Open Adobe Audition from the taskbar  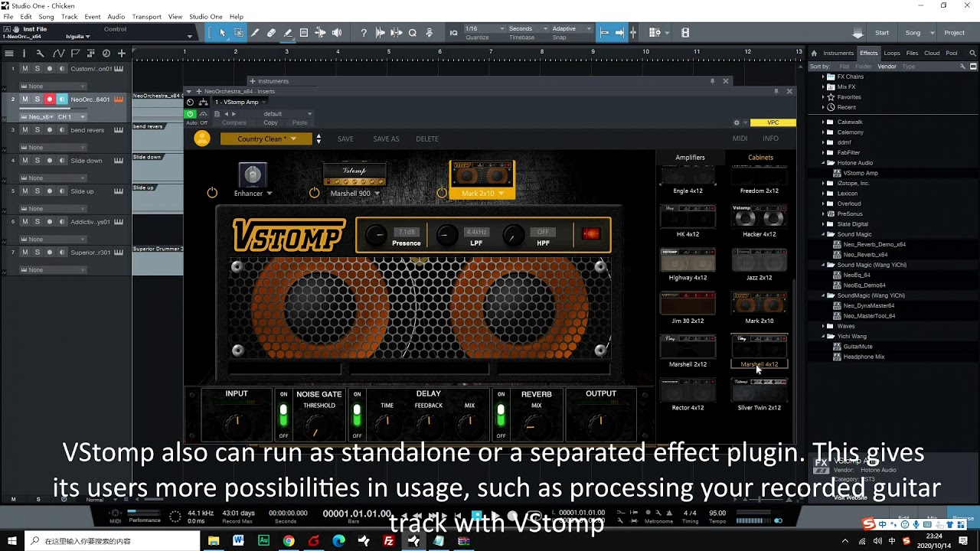click(263, 541)
